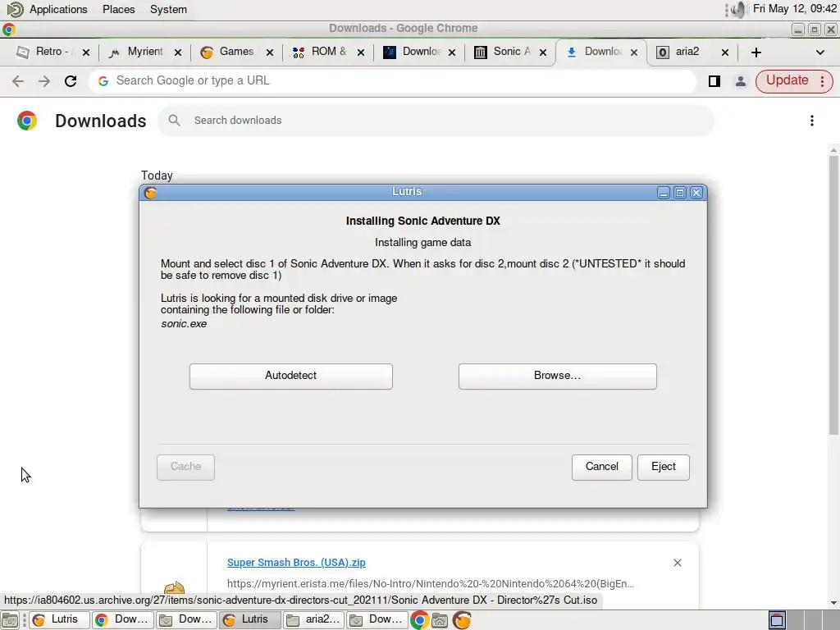Open the Downloads page more actions menu

click(x=811, y=121)
